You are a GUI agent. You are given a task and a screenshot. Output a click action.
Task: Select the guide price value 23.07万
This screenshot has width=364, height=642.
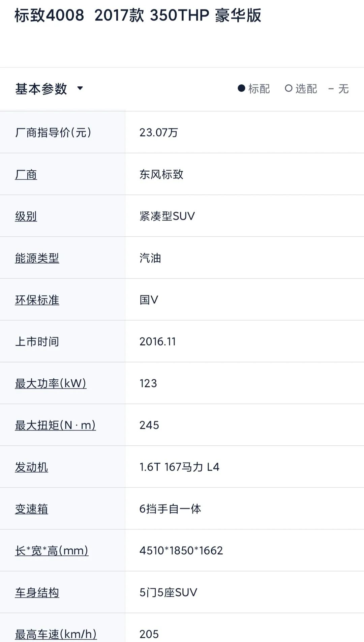pyautogui.click(x=159, y=133)
